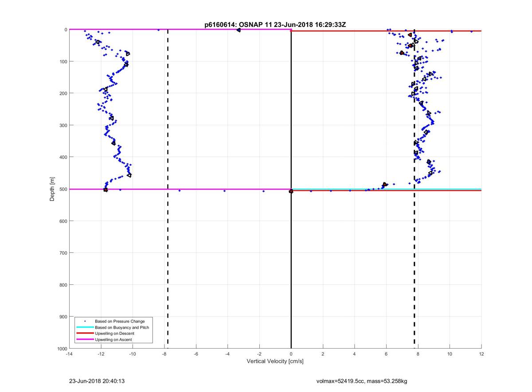Image resolution: width=532 pixels, height=392 pixels.
Task: Click the magenta line sample in legend
Action: (x=85, y=339)
